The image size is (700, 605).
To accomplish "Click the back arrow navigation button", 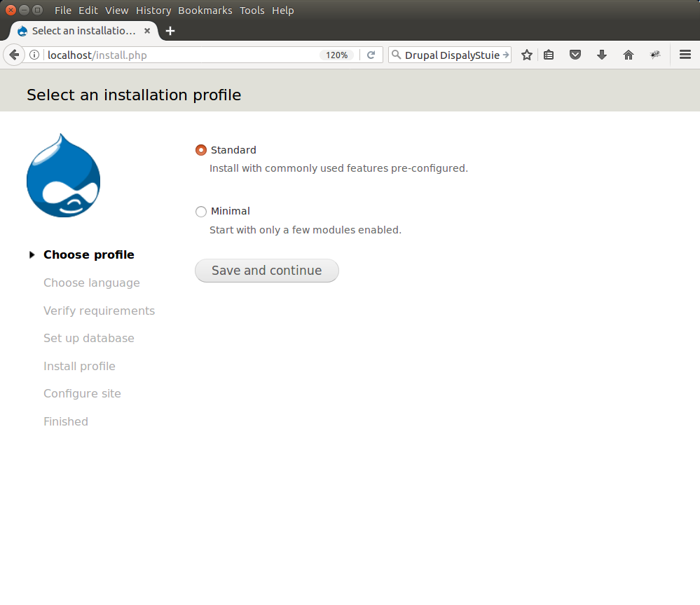I will coord(14,55).
